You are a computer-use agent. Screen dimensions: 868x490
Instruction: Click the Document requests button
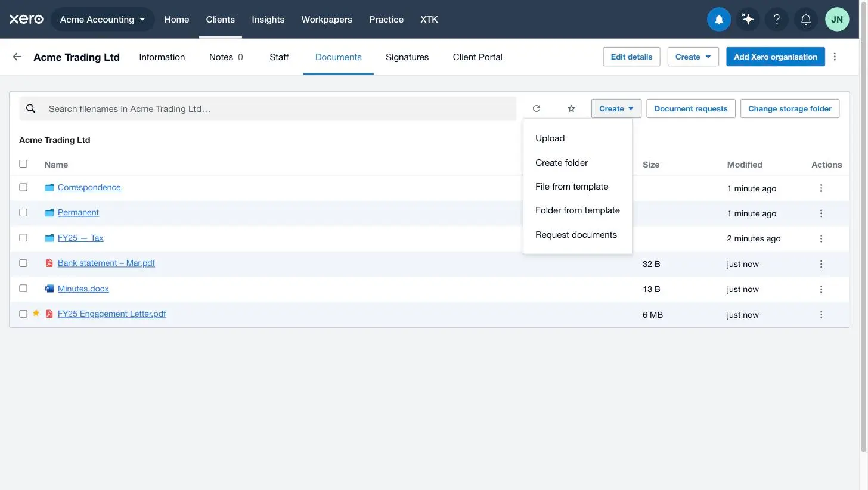click(691, 108)
